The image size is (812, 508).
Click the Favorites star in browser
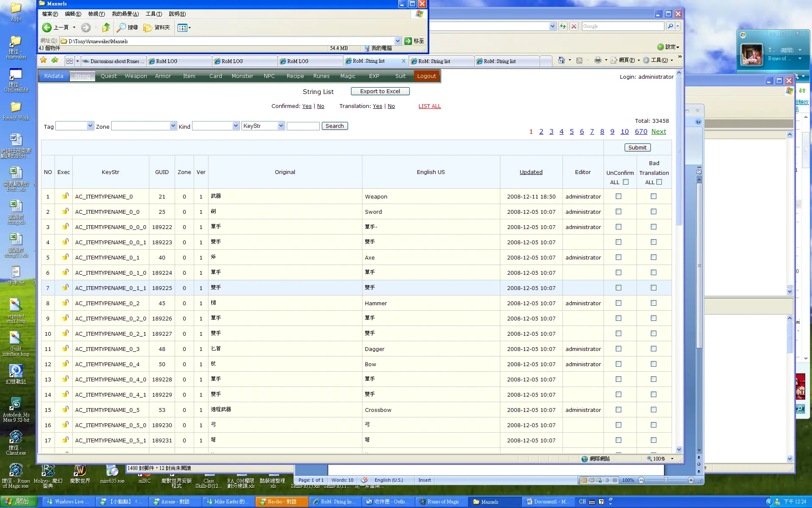[44, 61]
